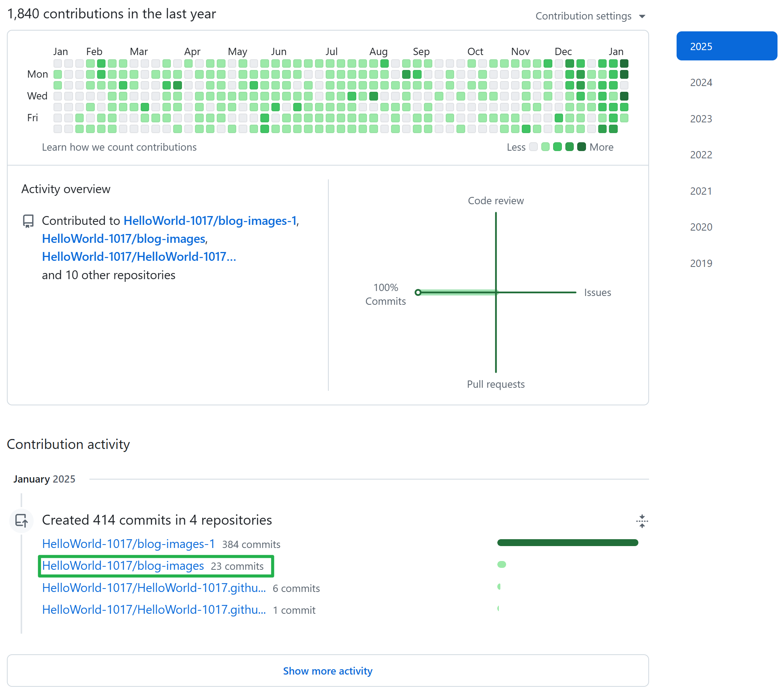
Task: Open blog-images repository with 23 commits
Action: [x=123, y=566]
